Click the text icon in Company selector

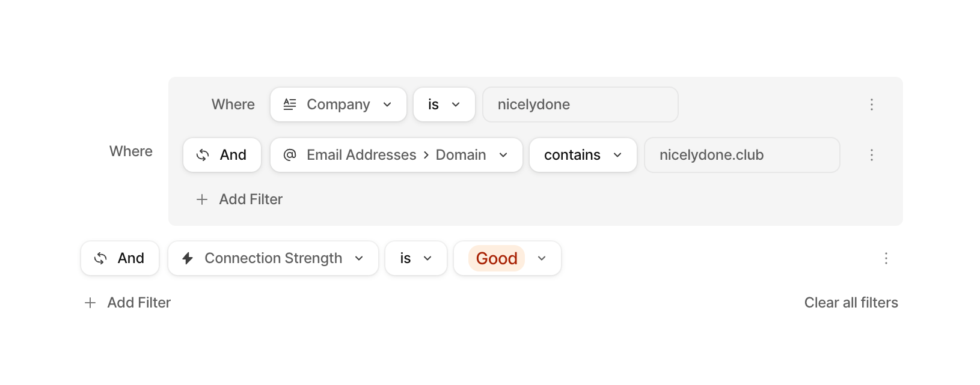pos(290,105)
